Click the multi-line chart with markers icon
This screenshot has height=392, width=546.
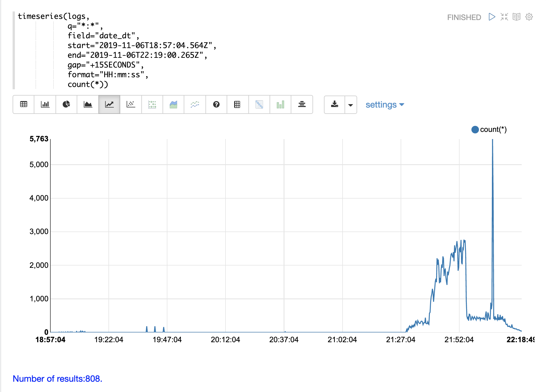point(195,104)
